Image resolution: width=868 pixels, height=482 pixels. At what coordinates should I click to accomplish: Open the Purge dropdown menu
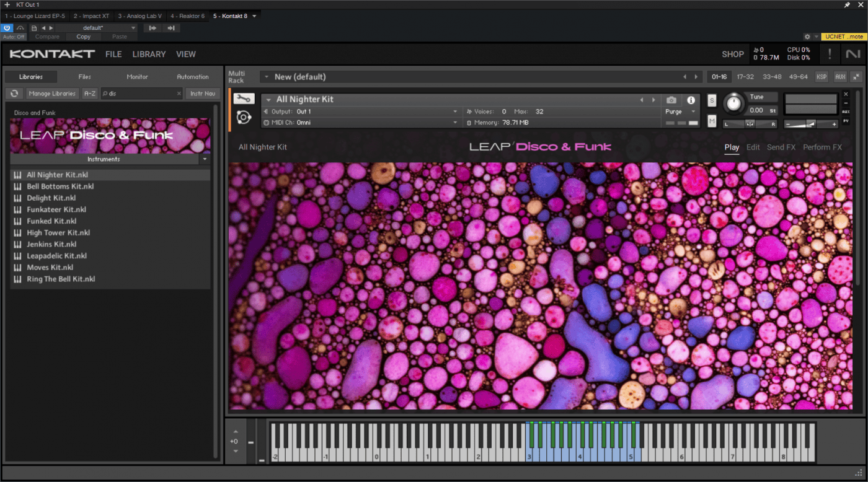pyautogui.click(x=681, y=112)
